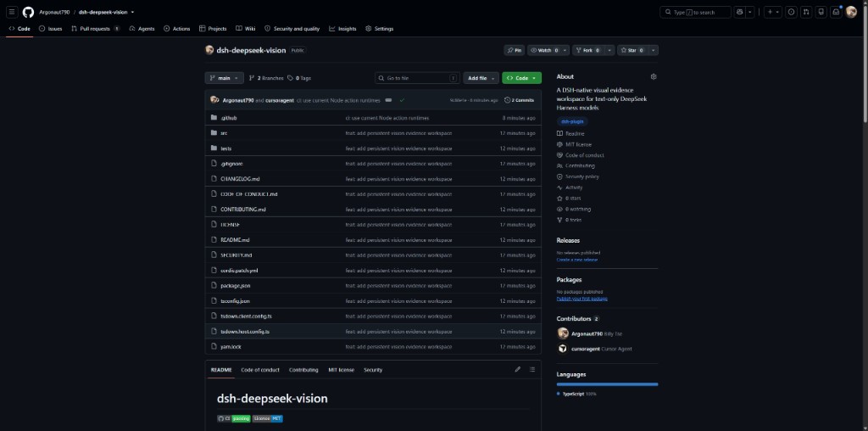Focus the Type / to search field

tap(695, 12)
